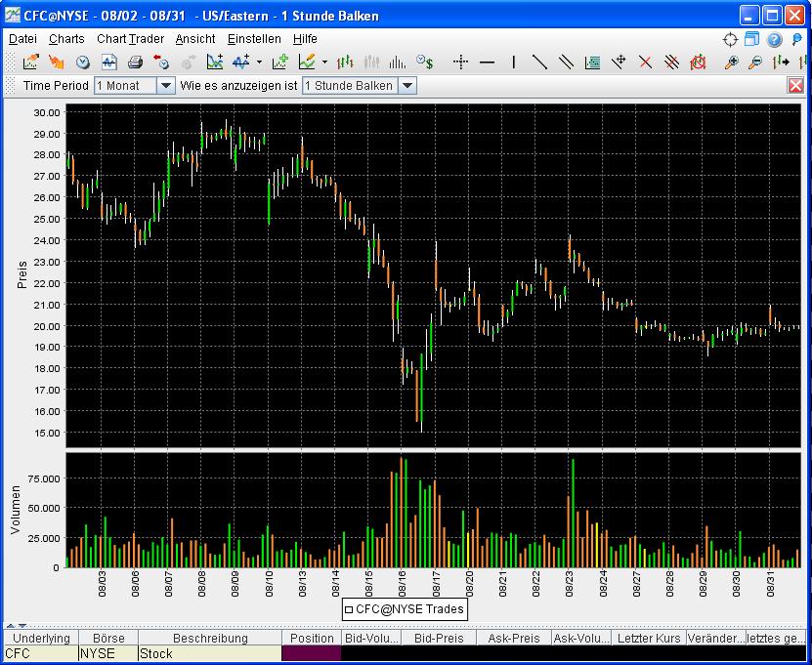This screenshot has height=665, width=812.
Task: Select the crosshair cursor tool
Action: [x=460, y=62]
